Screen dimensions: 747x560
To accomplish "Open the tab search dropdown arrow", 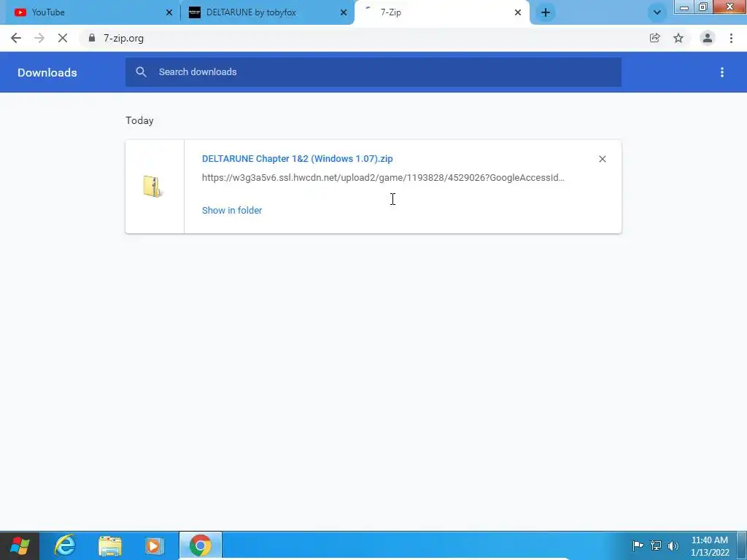I will click(657, 12).
